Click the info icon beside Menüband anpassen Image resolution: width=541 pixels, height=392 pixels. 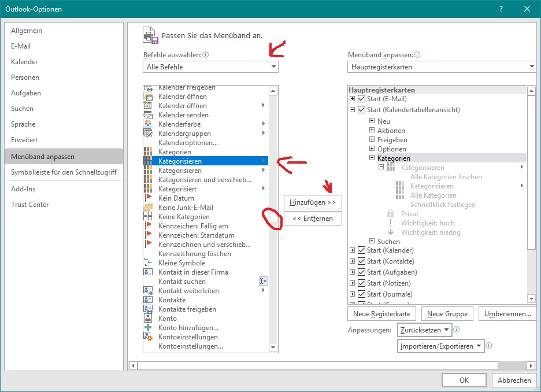417,54
